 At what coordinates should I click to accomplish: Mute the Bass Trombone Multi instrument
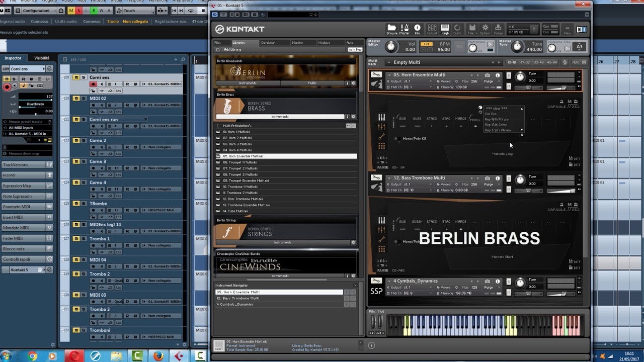pyautogui.click(x=509, y=190)
